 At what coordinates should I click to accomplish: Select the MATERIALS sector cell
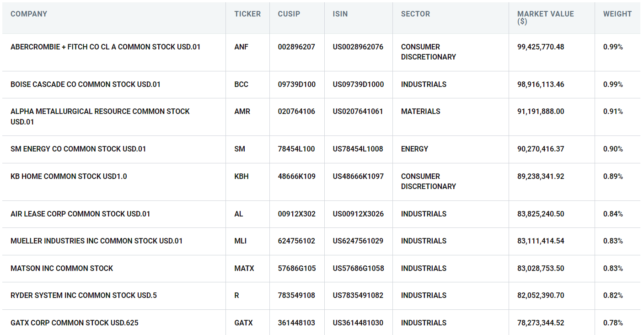(420, 112)
